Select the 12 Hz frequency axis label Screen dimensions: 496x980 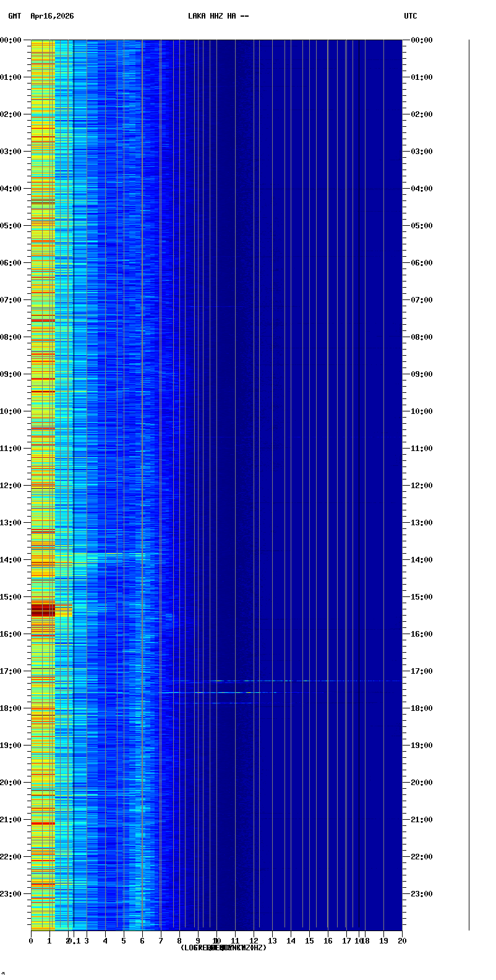tap(254, 941)
